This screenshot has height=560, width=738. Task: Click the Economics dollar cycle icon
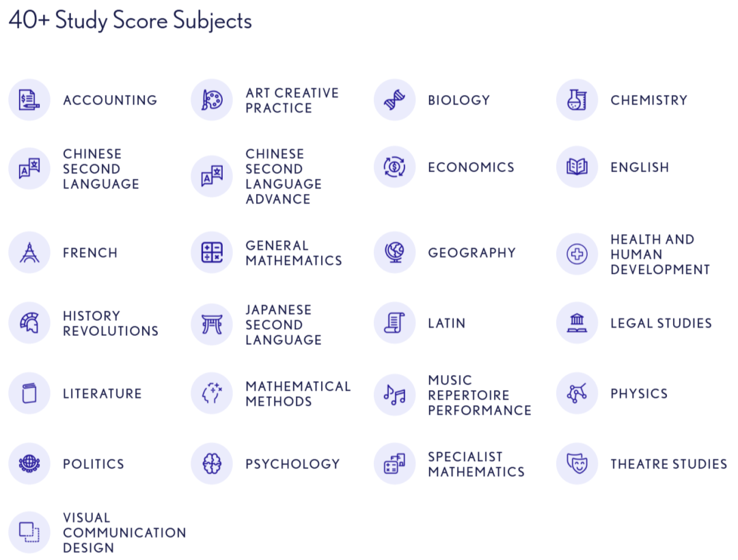[394, 167]
